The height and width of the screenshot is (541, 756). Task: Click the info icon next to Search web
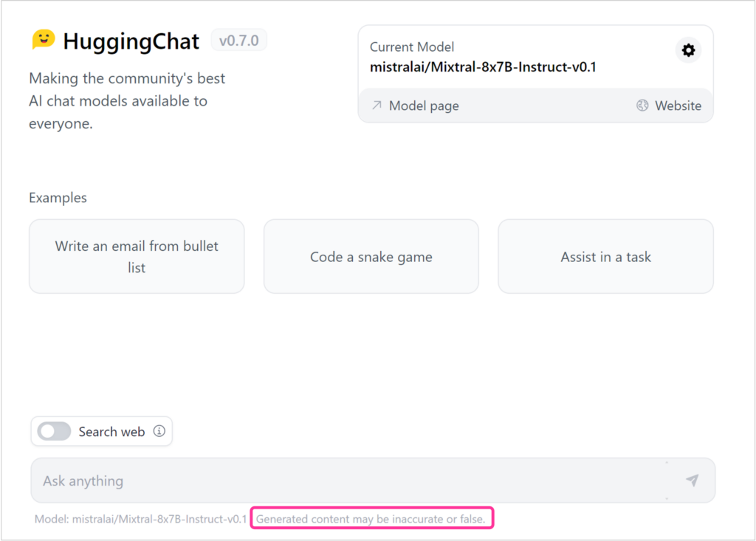(161, 431)
